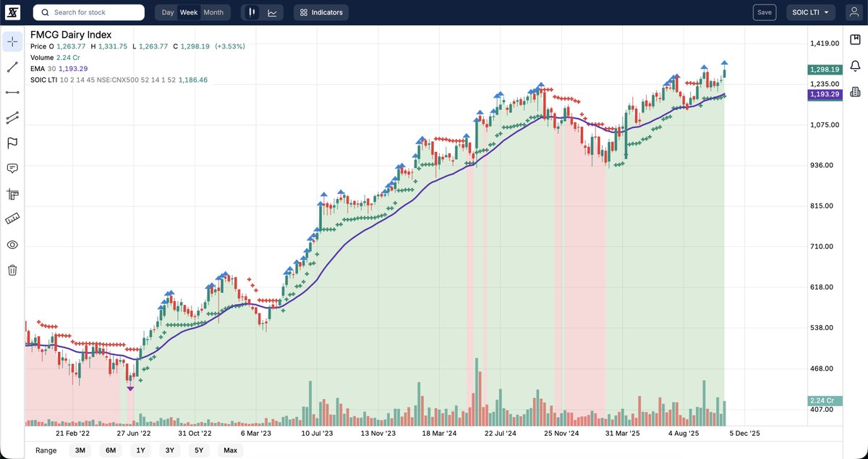Click the purple down-arrow sell marker
Viewport: 868px width, 459px height.
point(130,389)
